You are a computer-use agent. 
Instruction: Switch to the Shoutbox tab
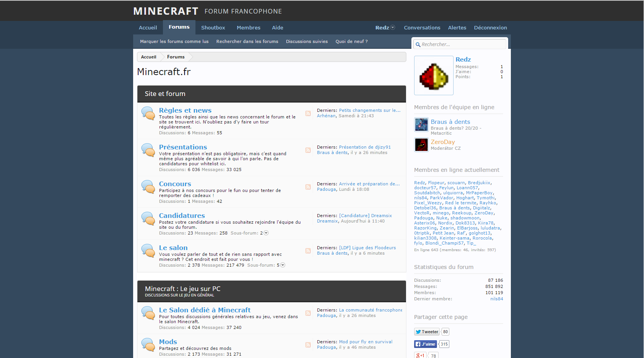click(x=213, y=27)
